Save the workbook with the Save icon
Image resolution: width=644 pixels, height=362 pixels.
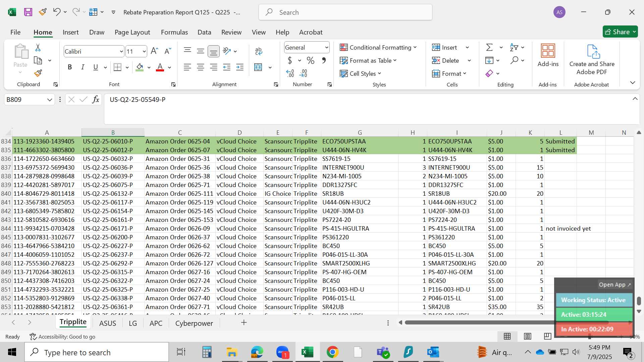28,12
